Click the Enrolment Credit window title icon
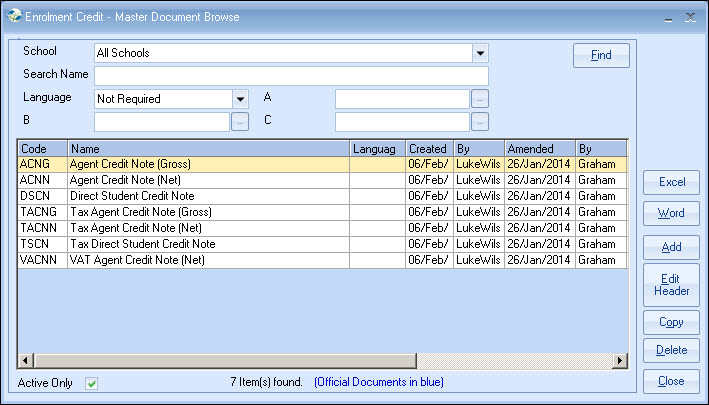The image size is (709, 405). point(12,16)
